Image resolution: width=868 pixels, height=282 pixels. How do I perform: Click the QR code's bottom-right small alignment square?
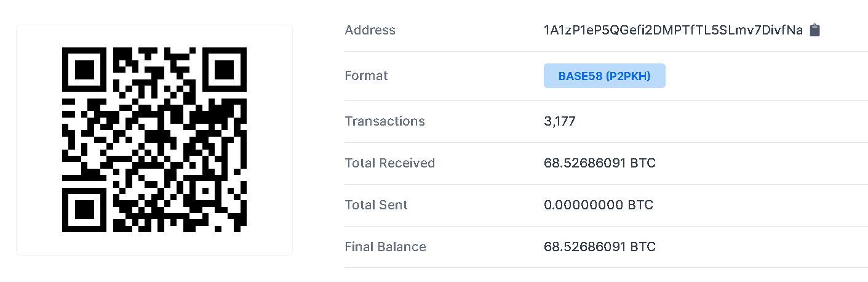205,191
